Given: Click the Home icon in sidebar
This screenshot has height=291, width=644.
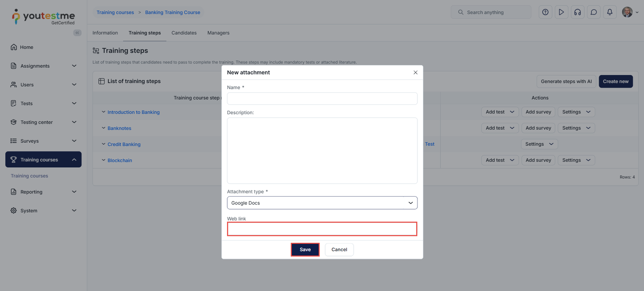Looking at the screenshot, I should tap(14, 47).
